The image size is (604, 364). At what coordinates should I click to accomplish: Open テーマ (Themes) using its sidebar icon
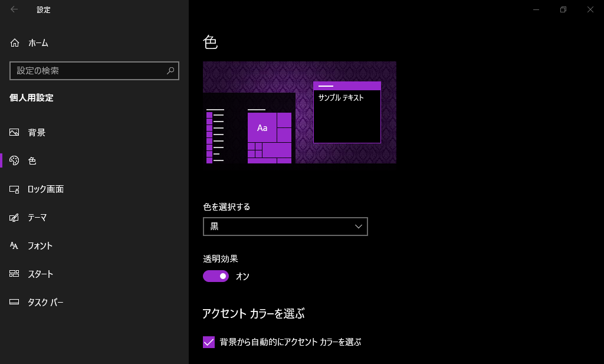click(x=14, y=217)
